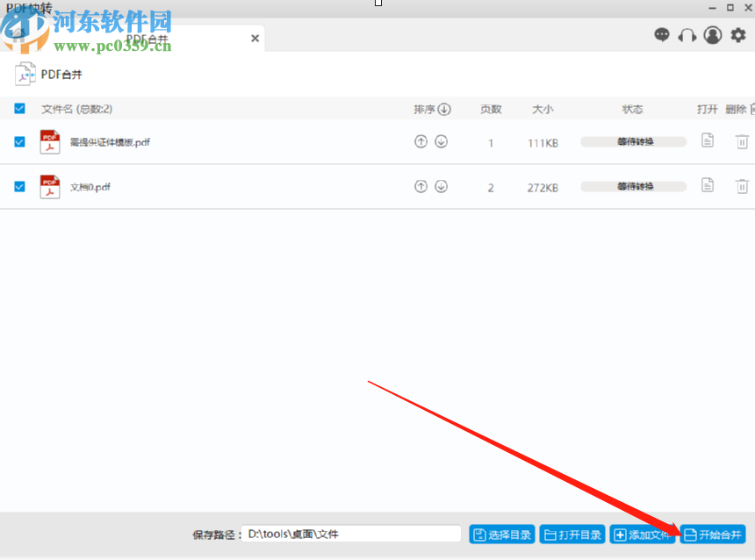
Task: Click the 添加文件 add files button
Action: (x=643, y=534)
